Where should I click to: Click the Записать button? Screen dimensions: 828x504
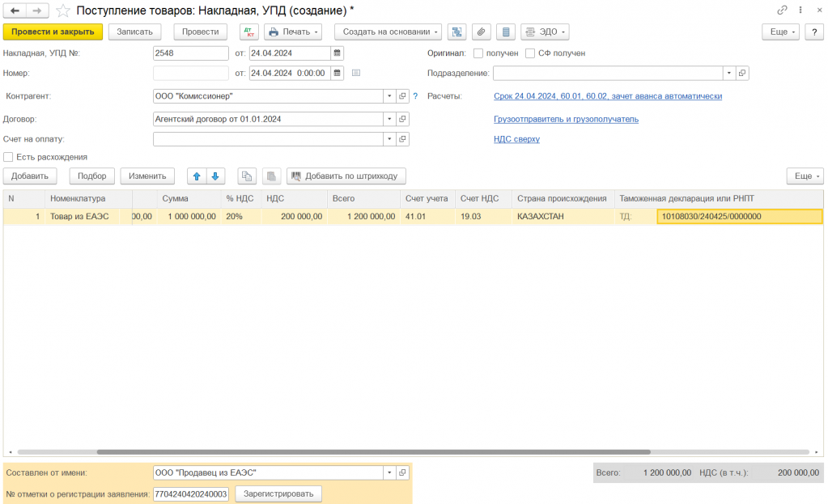[x=134, y=32]
